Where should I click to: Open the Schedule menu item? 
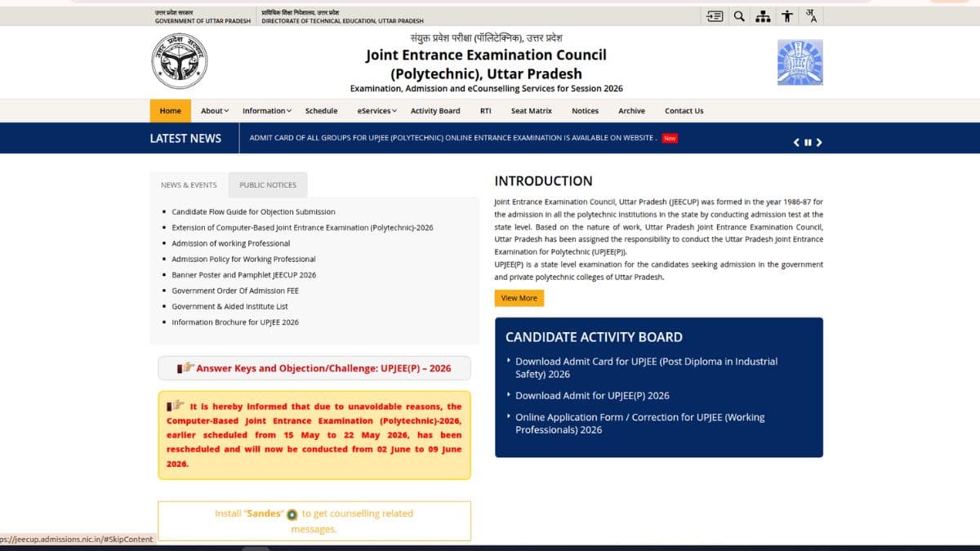tap(321, 111)
